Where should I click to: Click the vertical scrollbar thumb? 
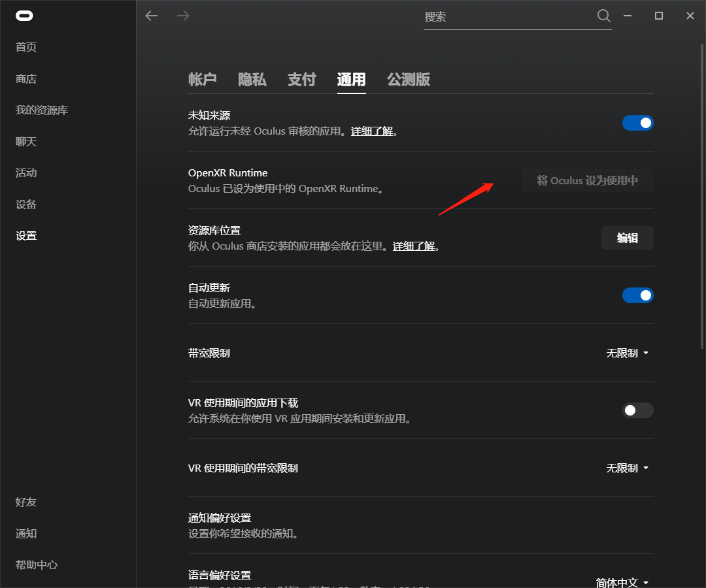(x=702, y=197)
